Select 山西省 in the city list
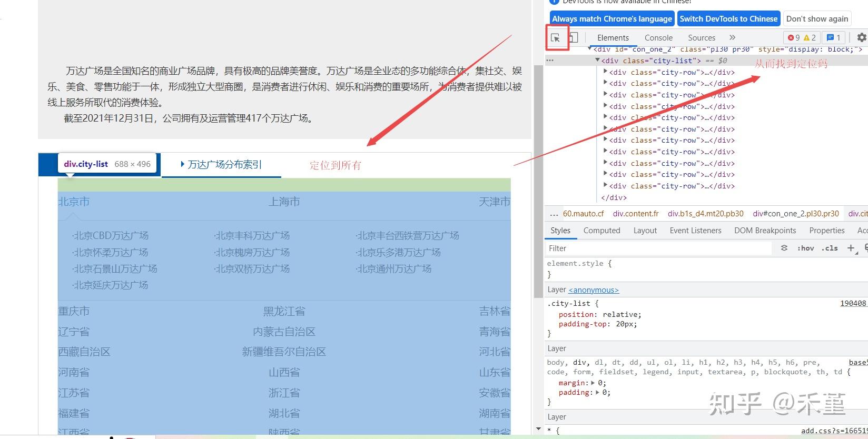868x439 pixels. point(284,372)
